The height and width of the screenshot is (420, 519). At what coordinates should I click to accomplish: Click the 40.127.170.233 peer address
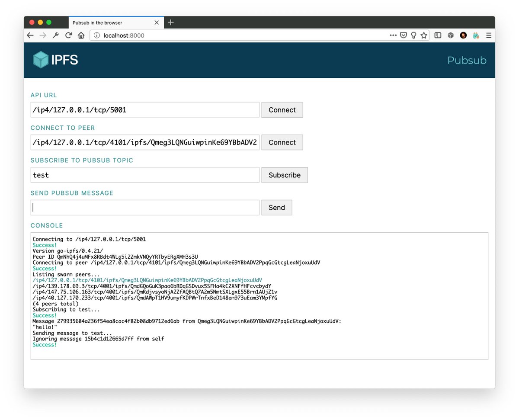(x=155, y=298)
